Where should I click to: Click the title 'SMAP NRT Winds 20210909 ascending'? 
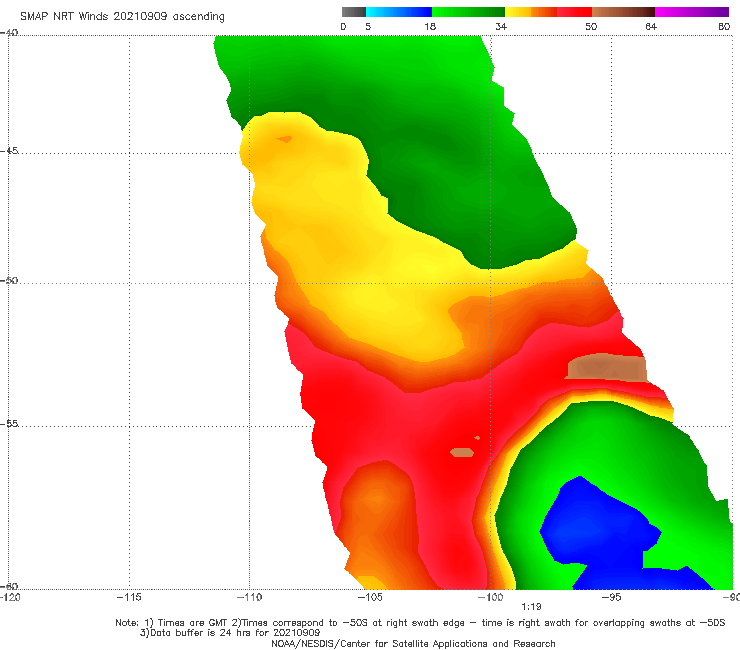tap(122, 16)
